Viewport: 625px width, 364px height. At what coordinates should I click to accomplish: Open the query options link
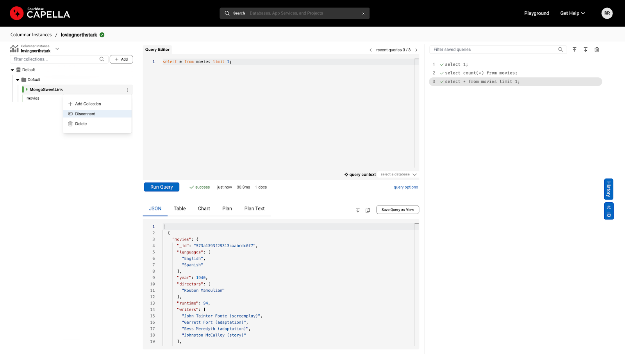pyautogui.click(x=405, y=187)
